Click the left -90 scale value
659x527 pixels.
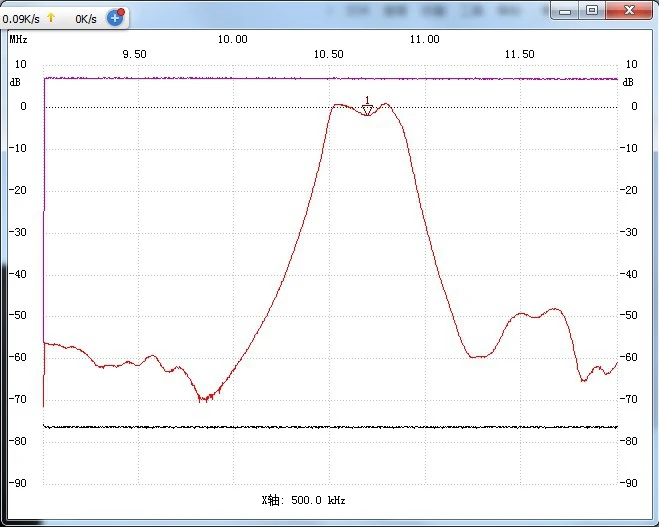[18, 483]
